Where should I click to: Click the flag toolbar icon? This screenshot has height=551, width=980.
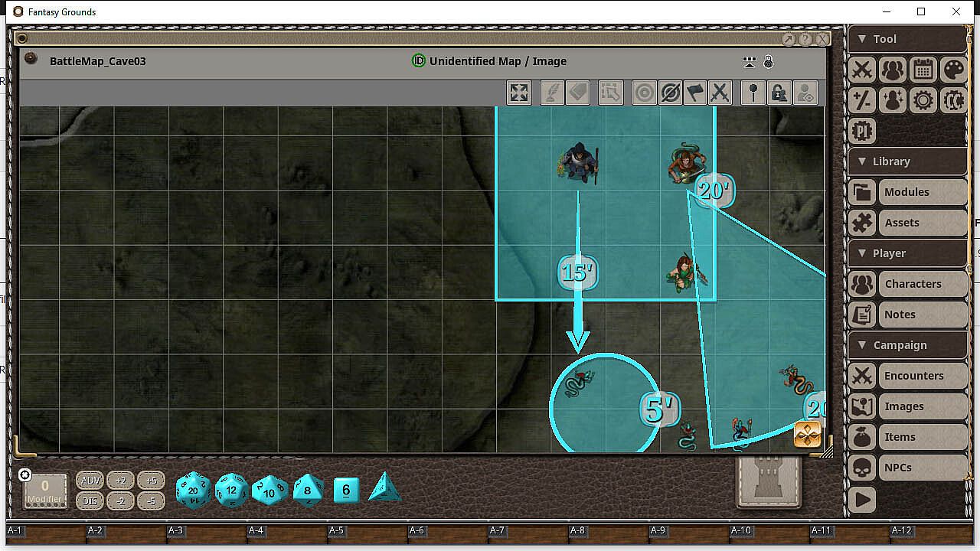[x=694, y=93]
